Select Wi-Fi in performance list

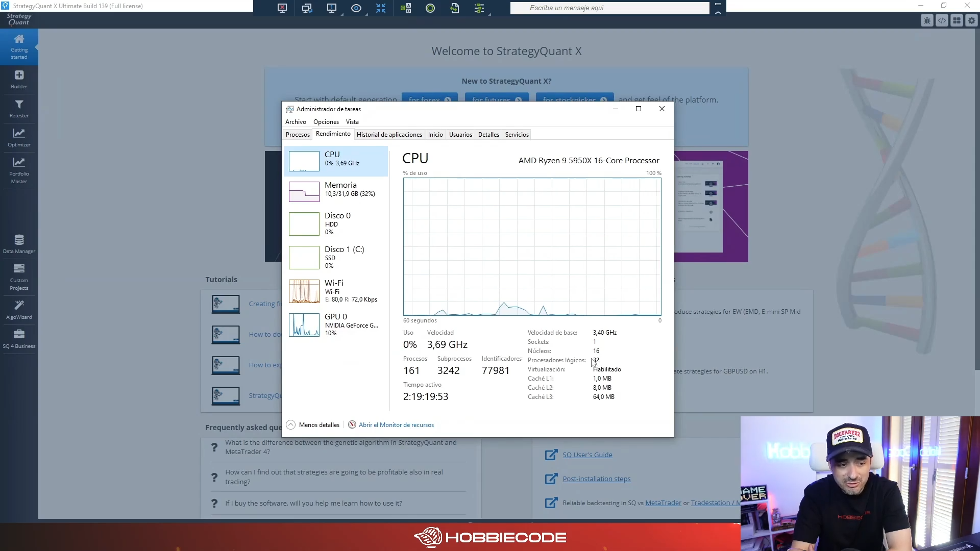click(x=336, y=291)
